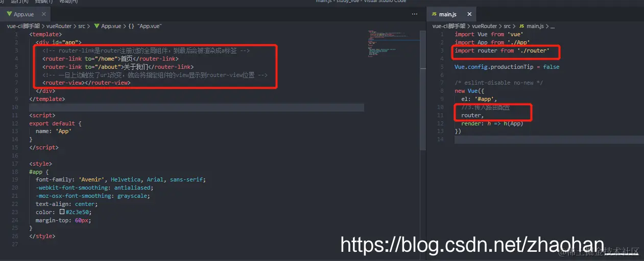Click the render: h => h(App) line
The width and height of the screenshot is (644, 261).
pyautogui.click(x=492, y=123)
